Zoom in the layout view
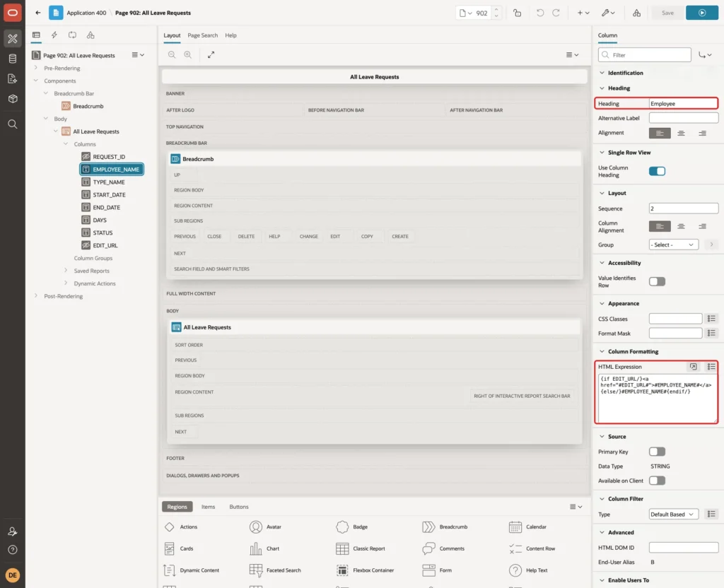 tap(187, 54)
